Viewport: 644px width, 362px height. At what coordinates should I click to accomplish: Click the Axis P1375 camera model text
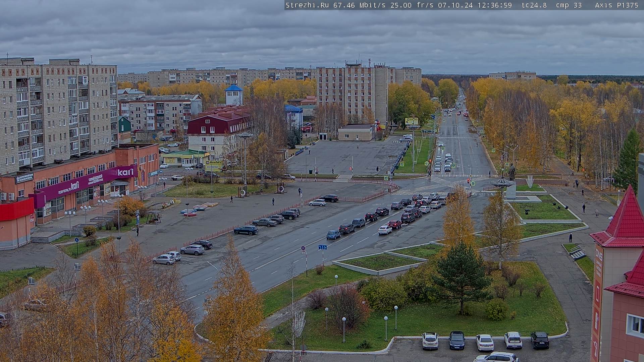616,5
